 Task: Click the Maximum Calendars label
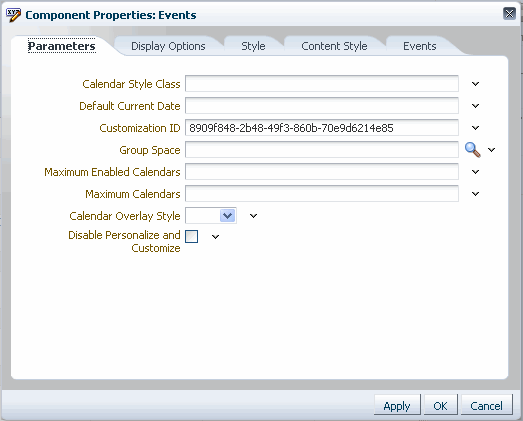pyautogui.click(x=133, y=194)
